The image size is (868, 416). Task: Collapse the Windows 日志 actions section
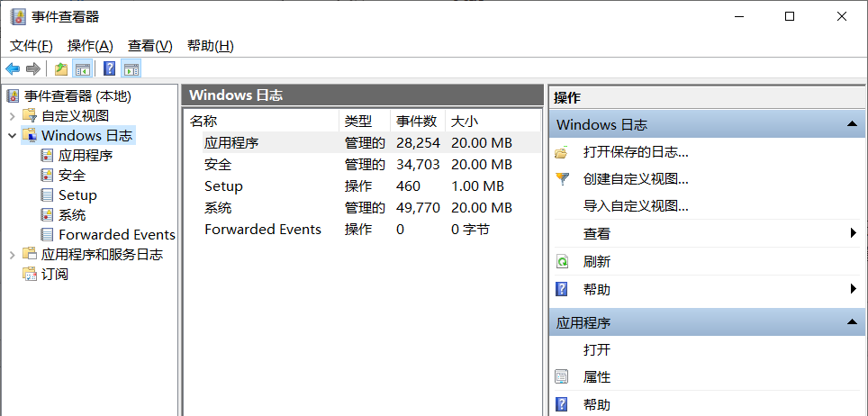[x=853, y=124]
